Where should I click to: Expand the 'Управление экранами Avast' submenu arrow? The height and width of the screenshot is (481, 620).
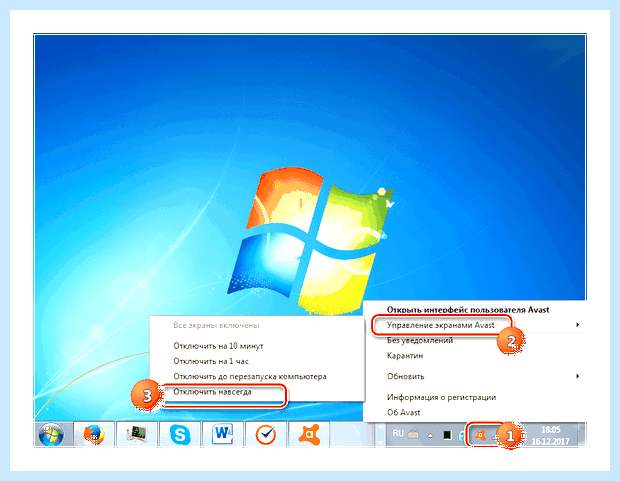(x=578, y=325)
